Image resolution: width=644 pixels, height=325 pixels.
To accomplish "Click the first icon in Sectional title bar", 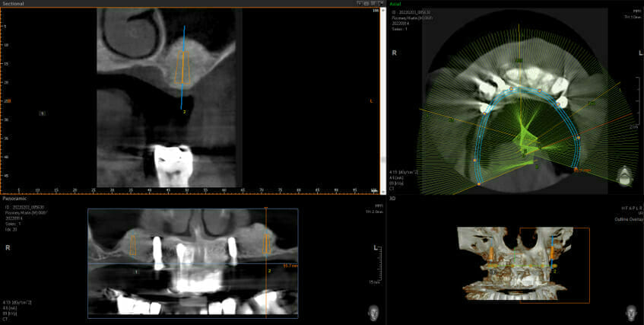I will pyautogui.click(x=360, y=4).
